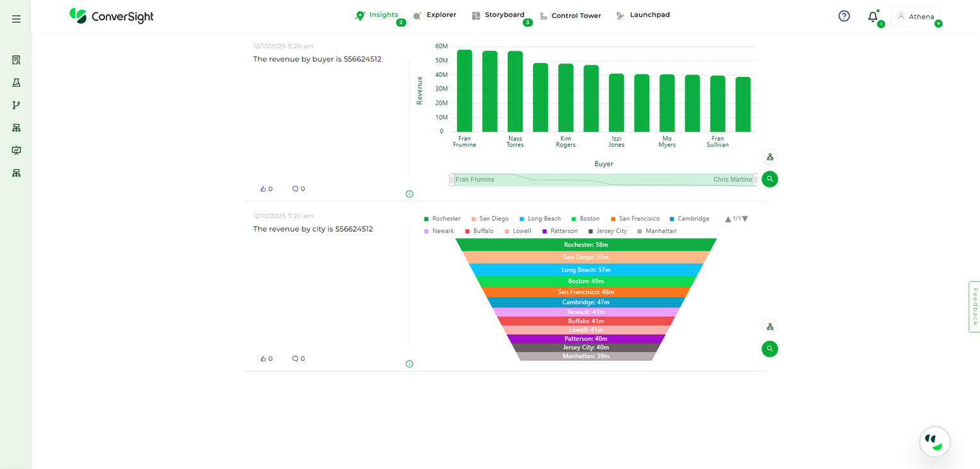Open comments on revenue by city insight
This screenshot has height=469, width=980.
295,359
